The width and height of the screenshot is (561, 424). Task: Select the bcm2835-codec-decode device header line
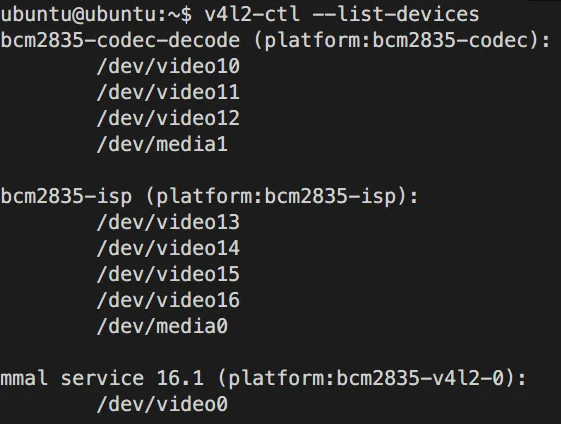click(x=275, y=40)
